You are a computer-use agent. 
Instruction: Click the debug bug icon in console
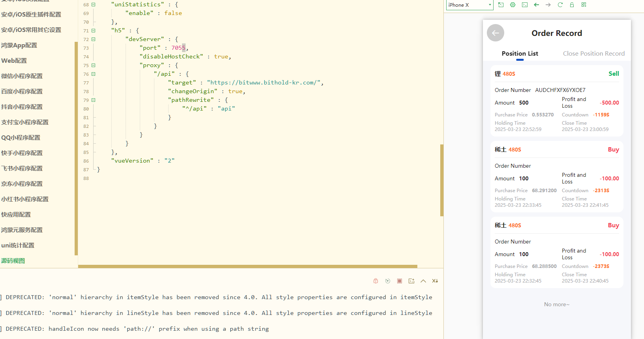376,281
